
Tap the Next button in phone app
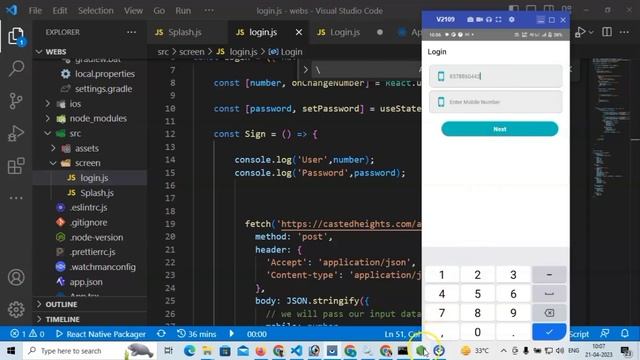(x=500, y=129)
